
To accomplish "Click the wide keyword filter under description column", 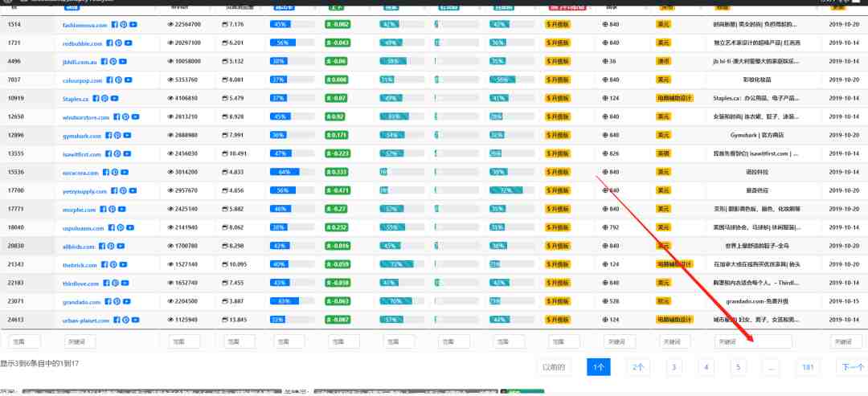I will point(752,341).
